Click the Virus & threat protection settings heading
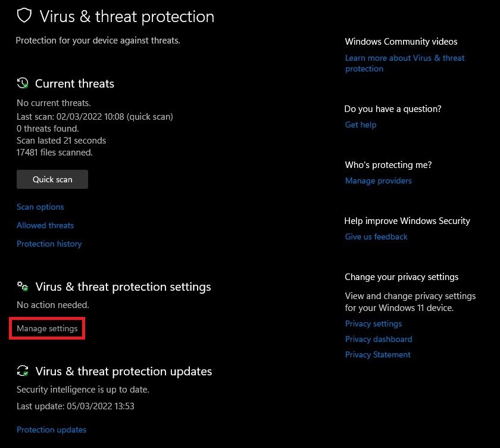Viewport: 500px width, 448px height. [x=123, y=287]
